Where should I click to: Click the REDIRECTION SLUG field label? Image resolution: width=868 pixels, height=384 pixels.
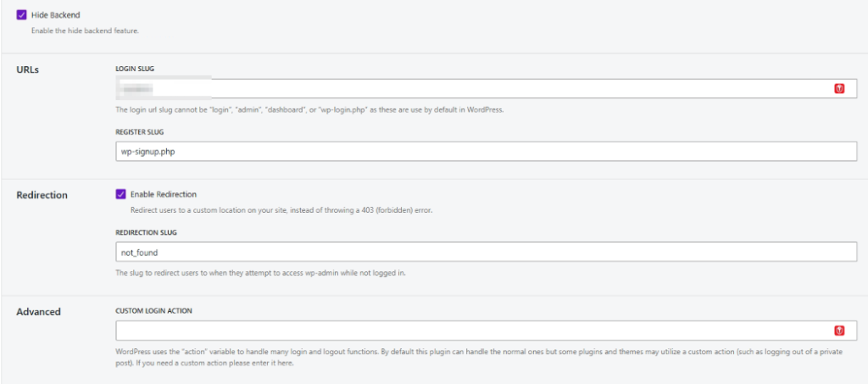click(146, 232)
